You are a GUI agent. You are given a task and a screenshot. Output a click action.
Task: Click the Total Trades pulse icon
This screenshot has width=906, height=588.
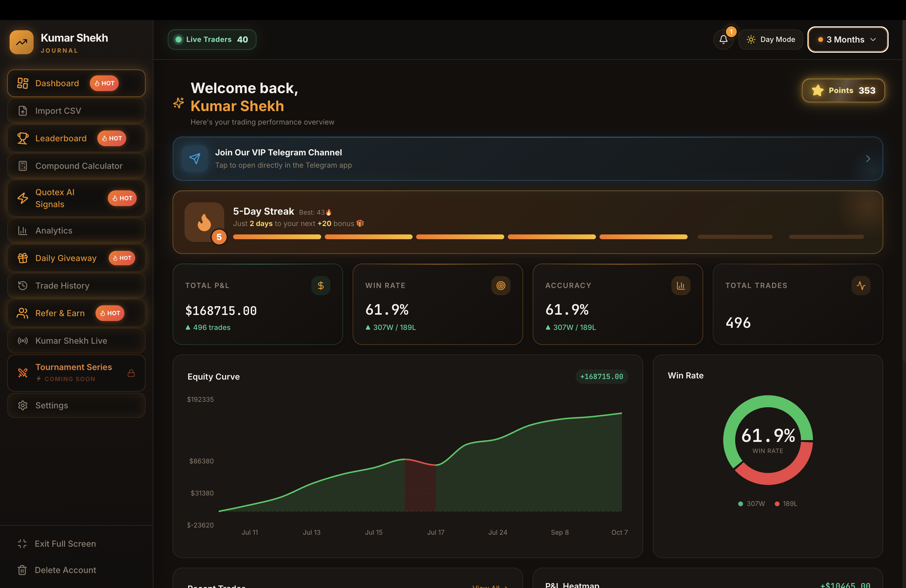[861, 286]
